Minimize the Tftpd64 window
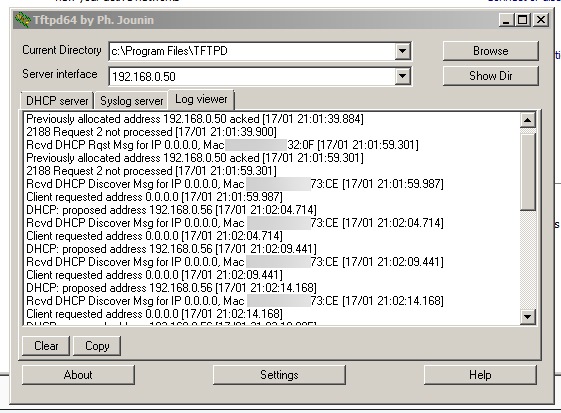Viewport: 561px width, 413px height. coord(506,20)
